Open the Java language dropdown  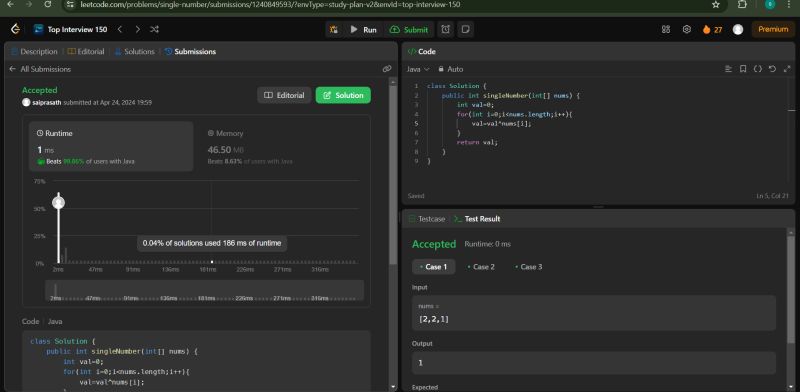click(418, 69)
